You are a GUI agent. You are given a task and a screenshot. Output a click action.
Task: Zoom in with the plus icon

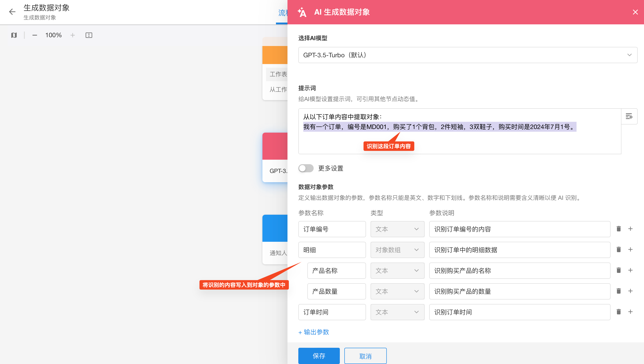[72, 35]
